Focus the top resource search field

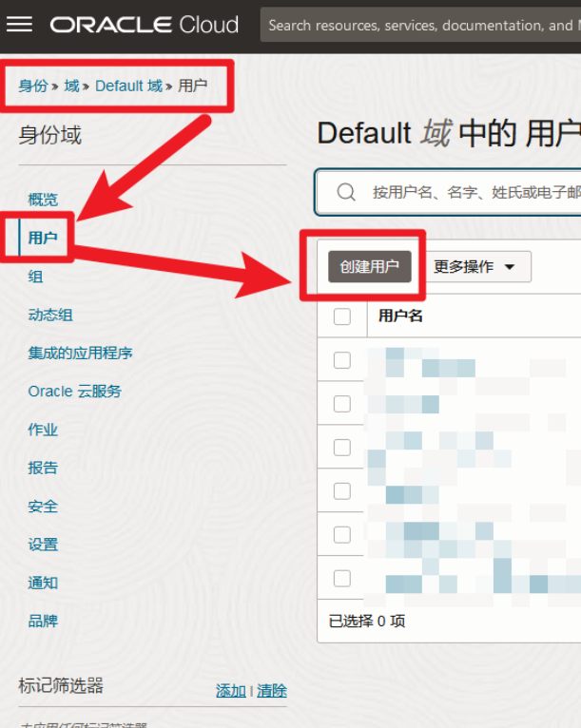[420, 26]
